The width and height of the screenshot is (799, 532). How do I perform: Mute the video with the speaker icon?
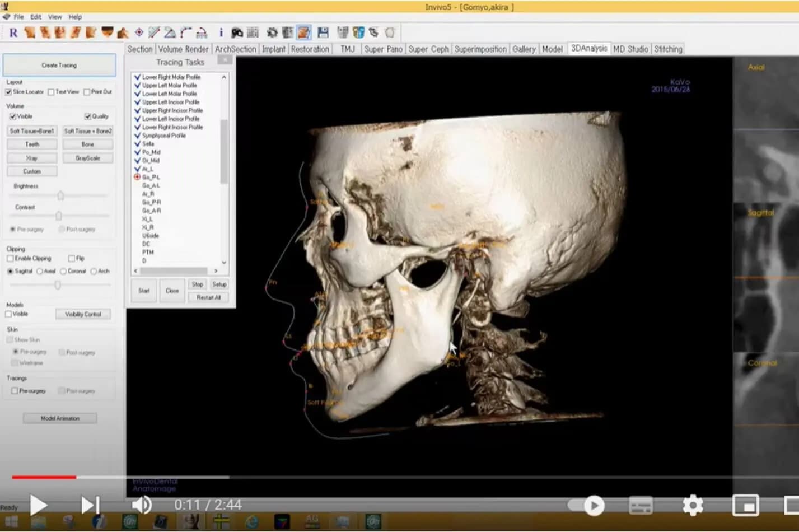tap(141, 505)
